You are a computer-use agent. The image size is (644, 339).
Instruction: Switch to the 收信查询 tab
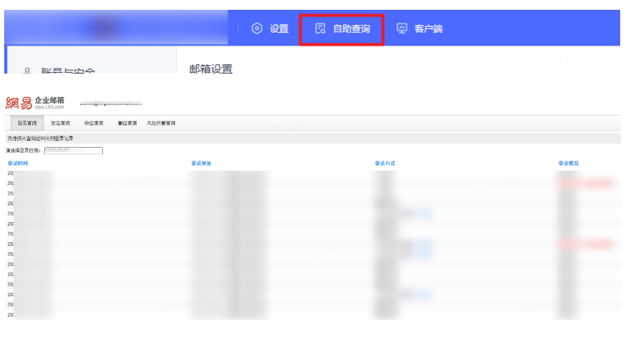pos(94,123)
